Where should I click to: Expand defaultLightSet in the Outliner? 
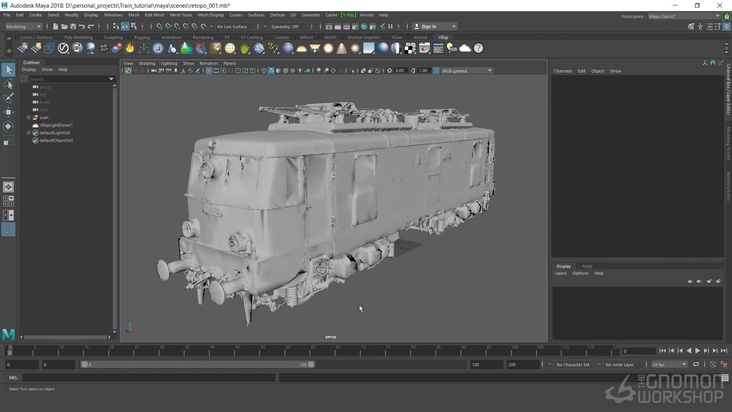point(29,132)
